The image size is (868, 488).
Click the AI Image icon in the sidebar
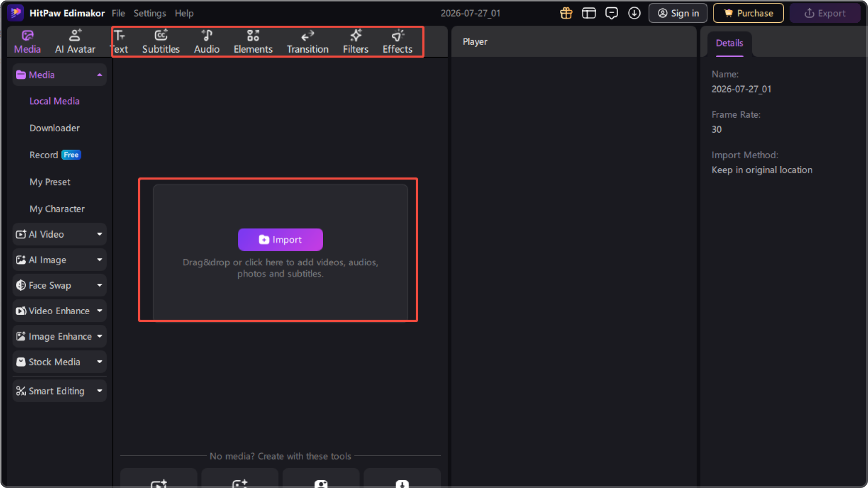[21, 260]
